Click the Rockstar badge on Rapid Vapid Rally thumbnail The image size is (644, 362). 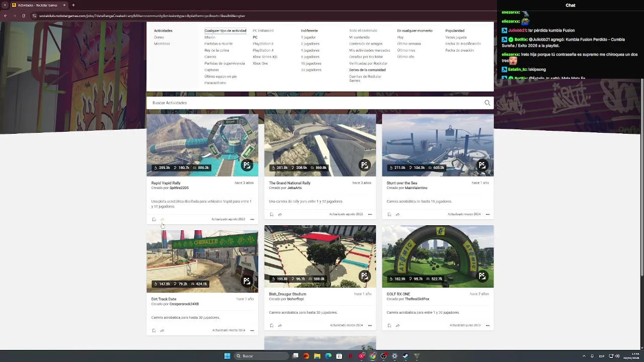[247, 165]
